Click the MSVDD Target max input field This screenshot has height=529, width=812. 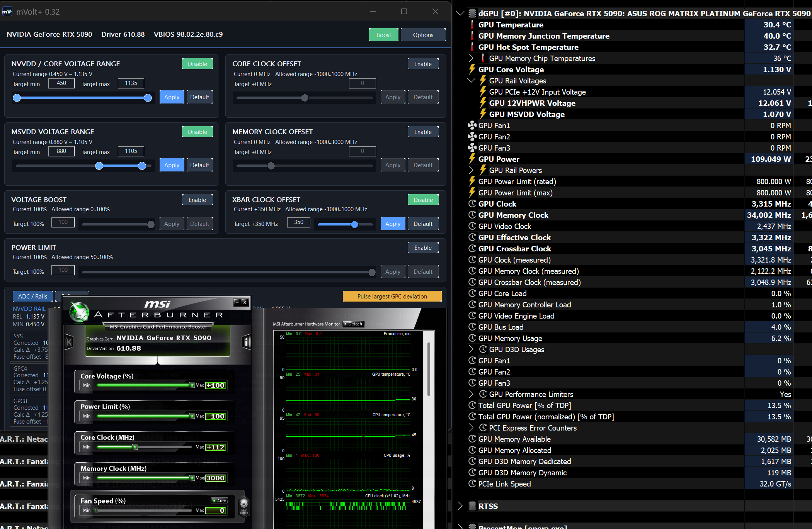pos(131,151)
